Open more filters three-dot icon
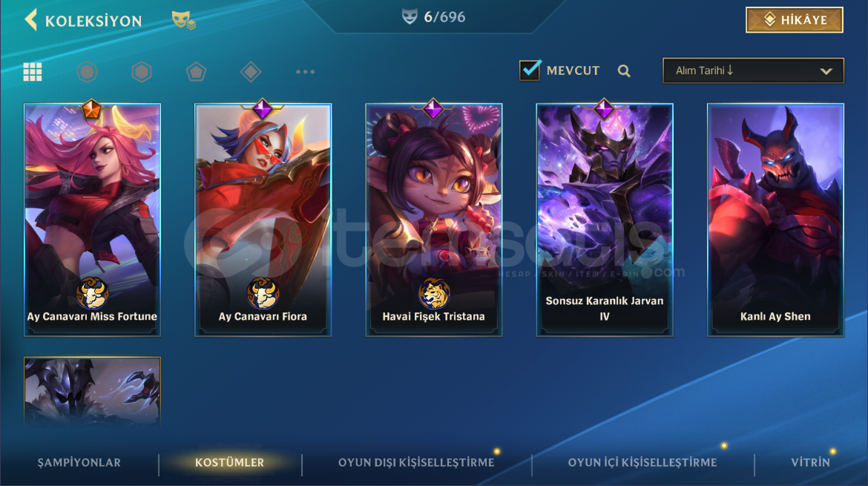 [305, 72]
